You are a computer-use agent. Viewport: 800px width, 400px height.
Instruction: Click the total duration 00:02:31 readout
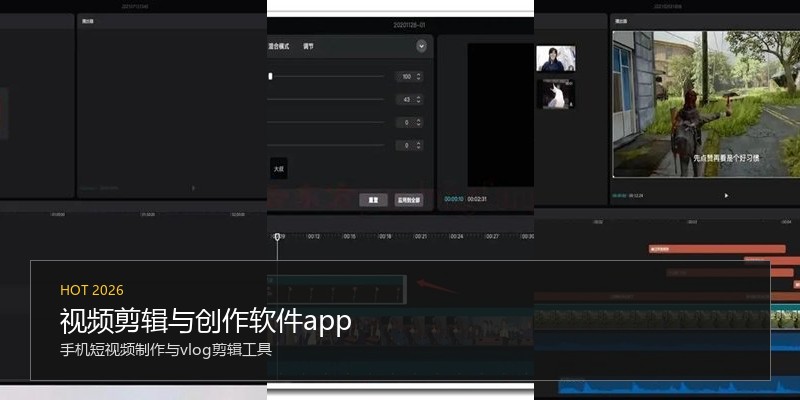[x=477, y=199]
